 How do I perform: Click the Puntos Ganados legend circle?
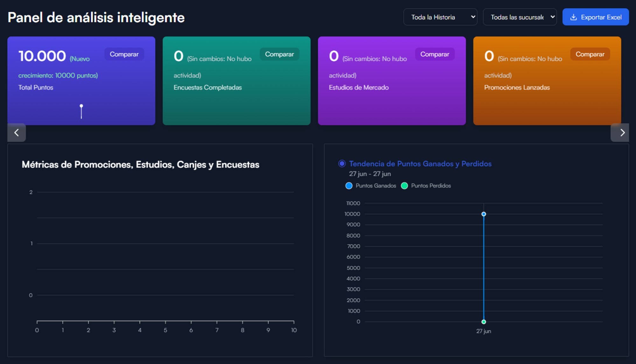click(349, 186)
